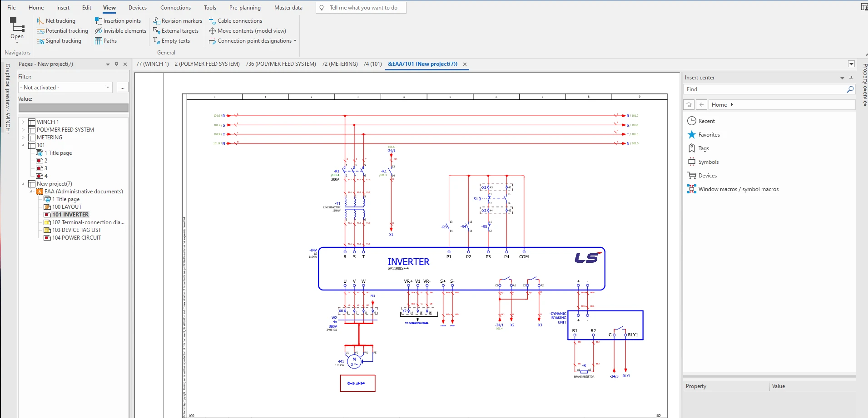Image resolution: width=868 pixels, height=418 pixels.
Task: Click the filter browse ellipsis button
Action: coord(123,88)
